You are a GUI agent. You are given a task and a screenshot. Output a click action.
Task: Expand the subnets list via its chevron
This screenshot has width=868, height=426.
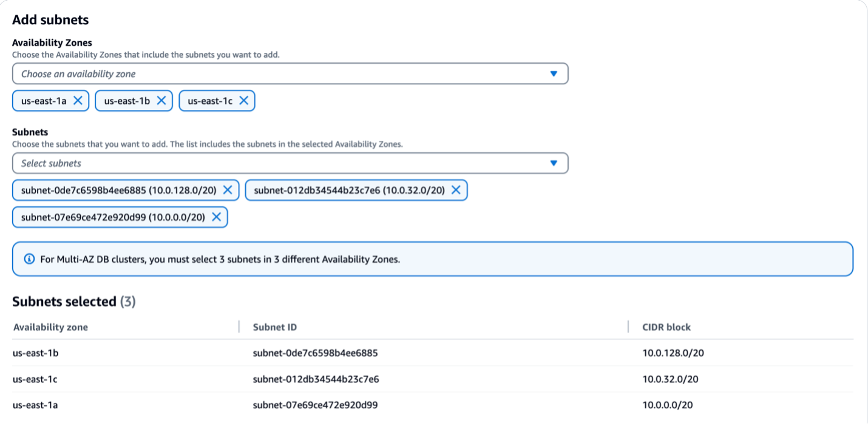tap(553, 163)
